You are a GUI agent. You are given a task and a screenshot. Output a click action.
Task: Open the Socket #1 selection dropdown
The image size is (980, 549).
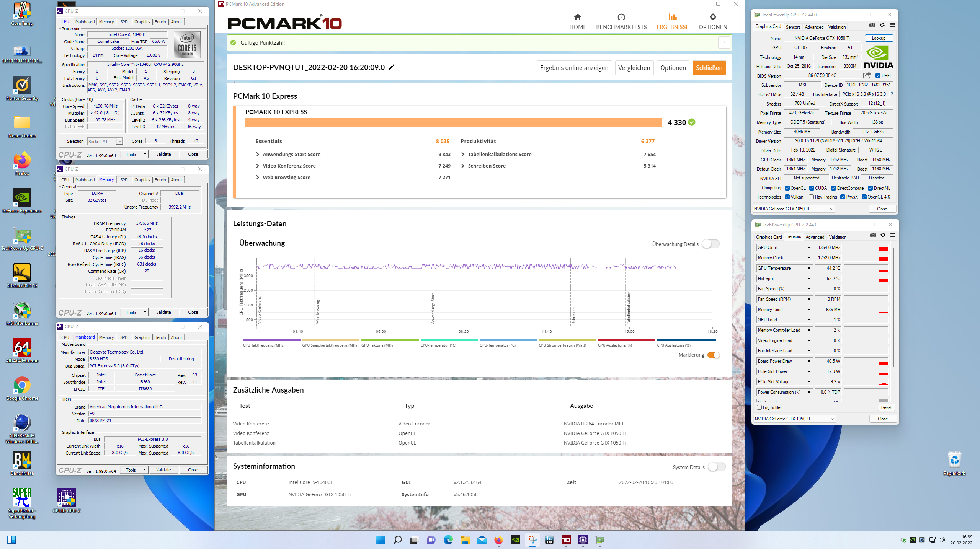[105, 142]
